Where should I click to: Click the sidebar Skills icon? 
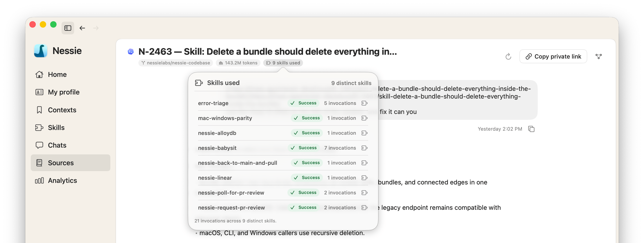tap(39, 127)
